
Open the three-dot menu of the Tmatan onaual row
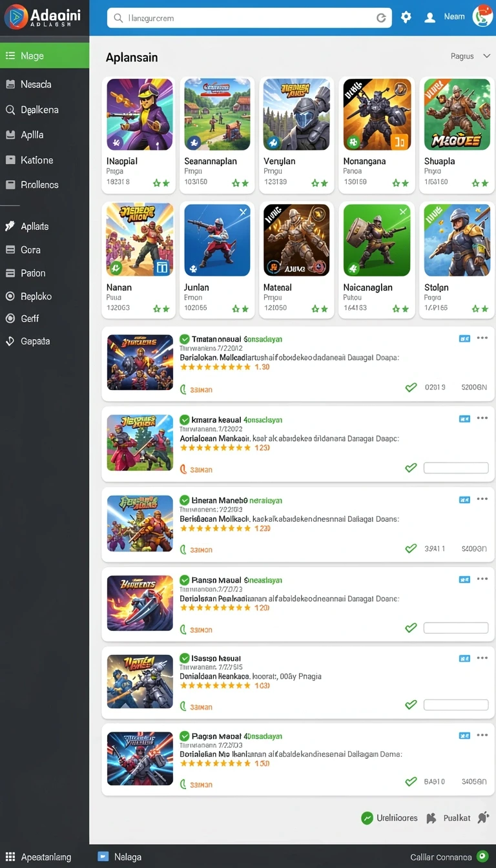[x=482, y=338]
